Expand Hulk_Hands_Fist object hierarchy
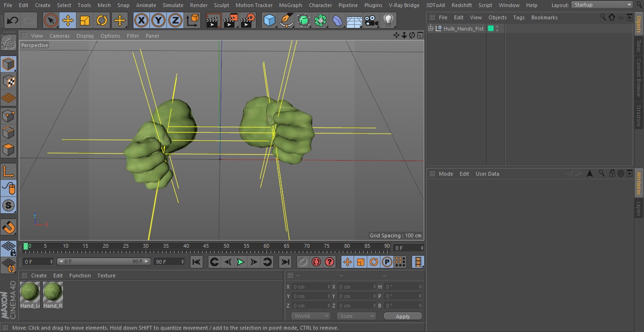The height and width of the screenshot is (332, 644). [x=430, y=29]
